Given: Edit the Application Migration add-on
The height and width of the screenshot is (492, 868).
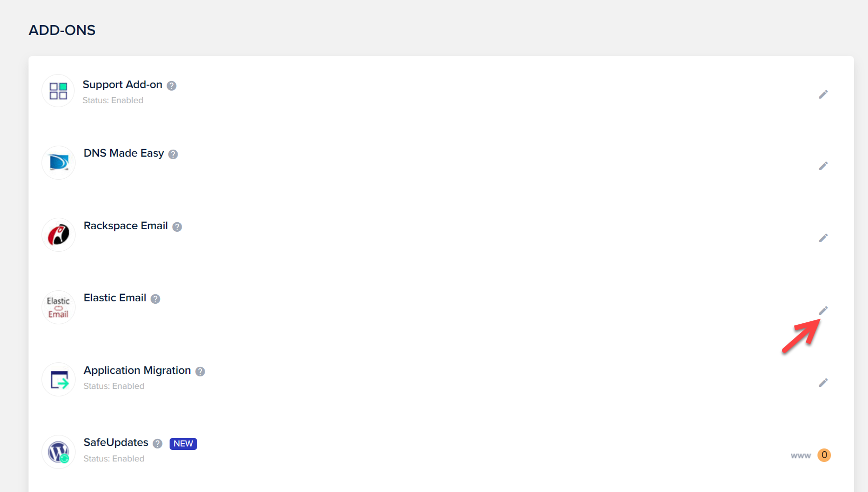Looking at the screenshot, I should (x=823, y=382).
